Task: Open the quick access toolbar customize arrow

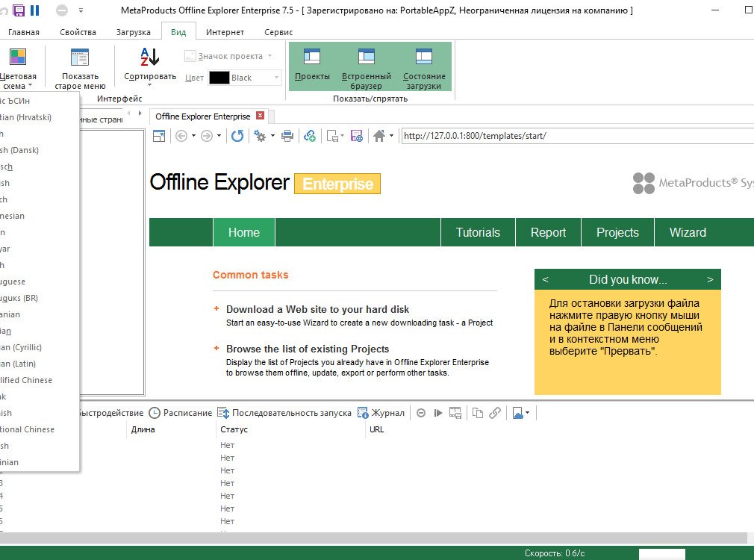Action: 81,10
